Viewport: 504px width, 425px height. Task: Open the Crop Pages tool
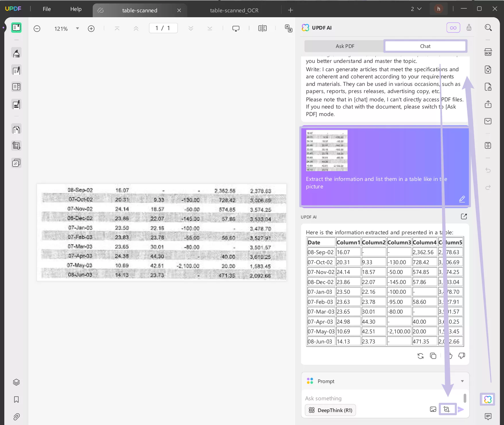coord(16,146)
